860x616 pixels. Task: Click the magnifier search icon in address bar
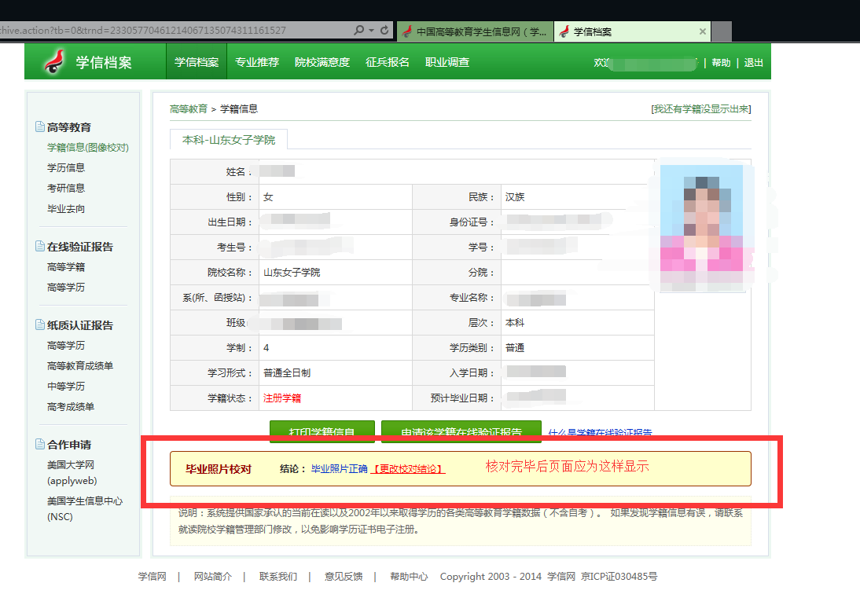[358, 30]
